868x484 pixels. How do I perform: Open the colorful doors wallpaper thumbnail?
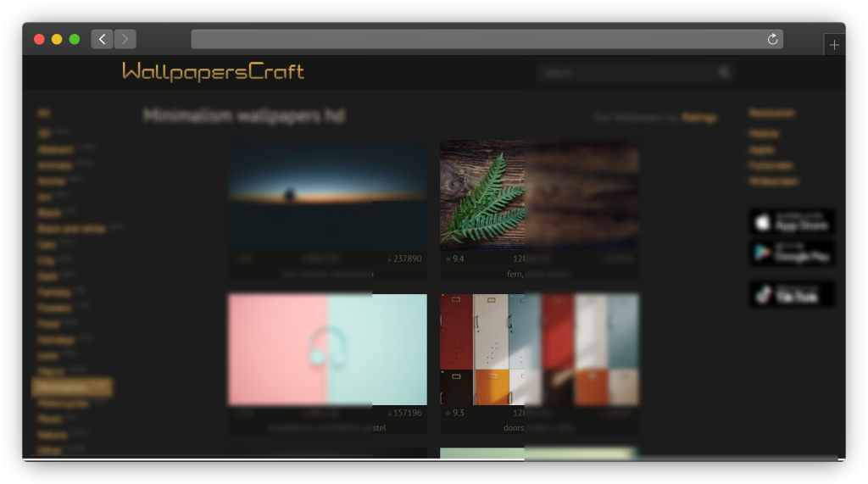click(539, 349)
